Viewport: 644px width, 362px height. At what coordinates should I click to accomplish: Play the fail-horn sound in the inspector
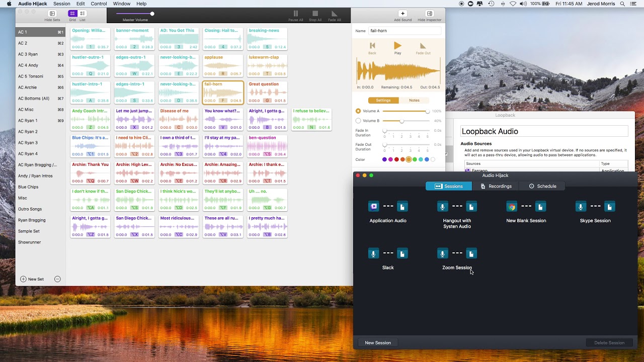pos(397,46)
